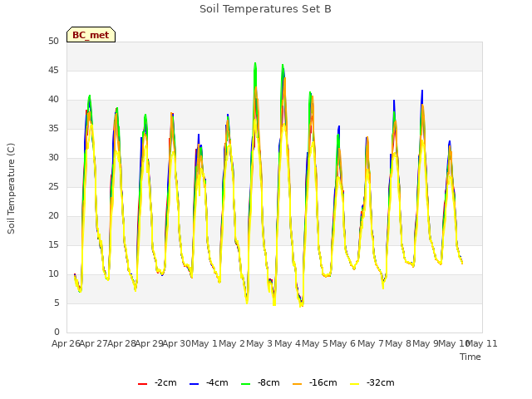Click the -4cm legend label

(x=217, y=382)
